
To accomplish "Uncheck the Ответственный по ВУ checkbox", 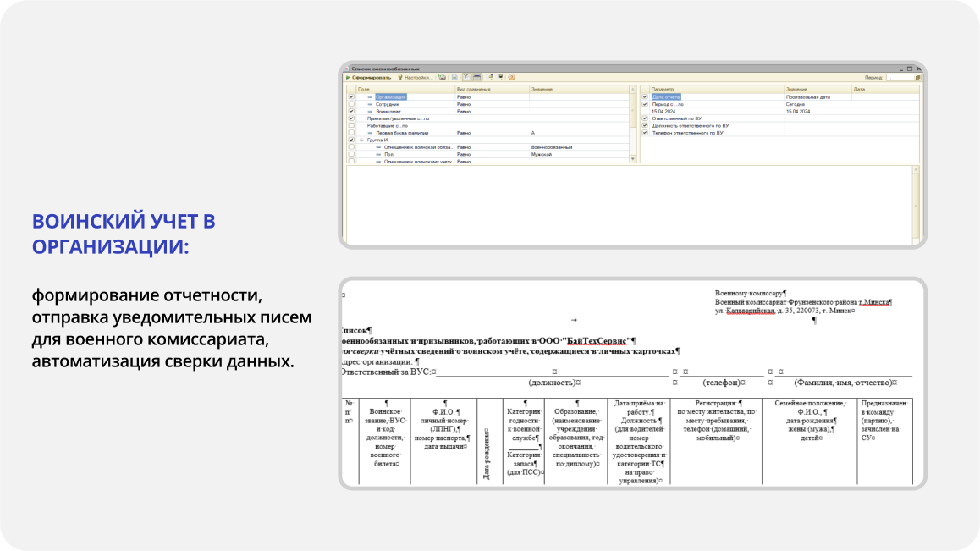I will pyautogui.click(x=645, y=118).
